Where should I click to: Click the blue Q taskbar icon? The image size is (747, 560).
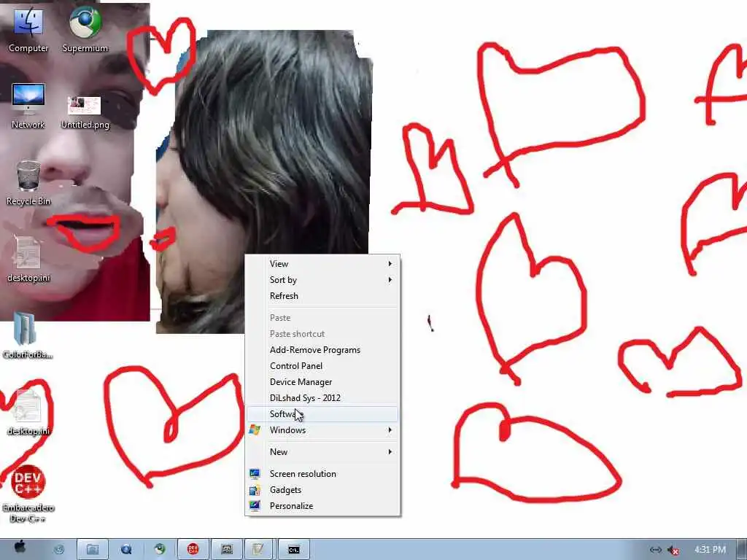[x=126, y=550]
